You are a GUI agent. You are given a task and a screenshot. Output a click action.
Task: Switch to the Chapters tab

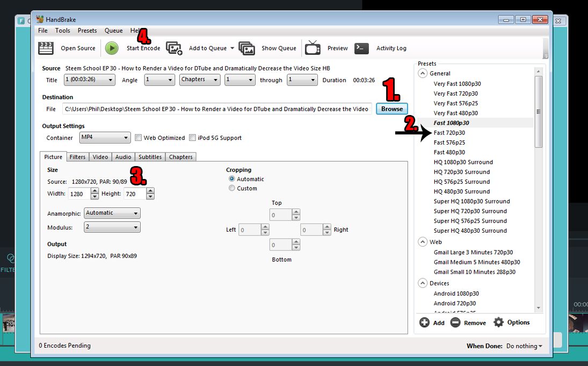[181, 157]
